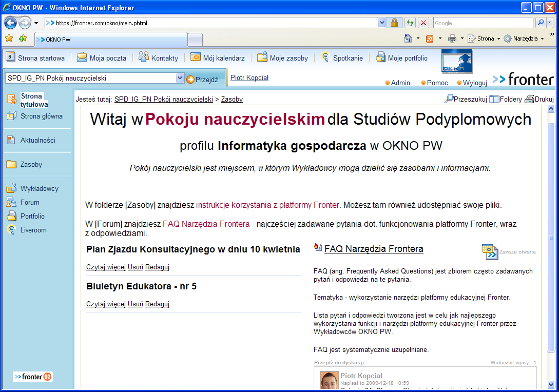
Task: Click the browser Back arrow button
Action: 10,23
